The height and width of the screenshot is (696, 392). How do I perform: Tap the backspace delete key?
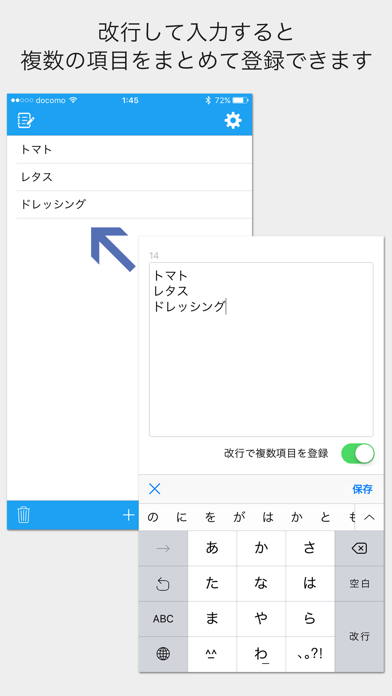pyautogui.click(x=359, y=549)
